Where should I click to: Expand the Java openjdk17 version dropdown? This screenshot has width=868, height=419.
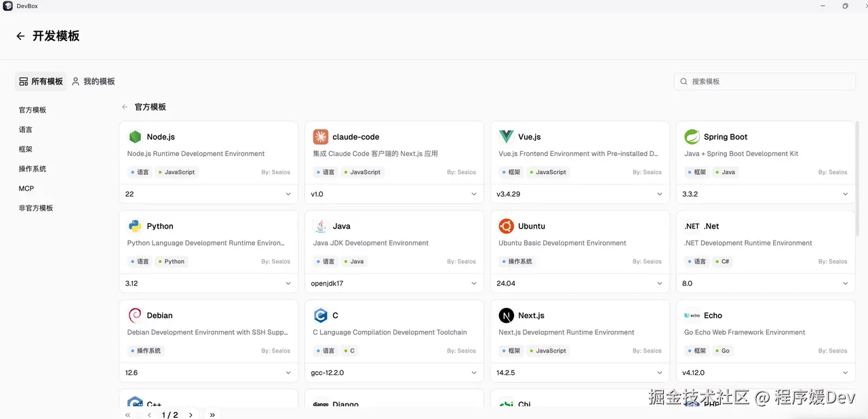(x=394, y=283)
